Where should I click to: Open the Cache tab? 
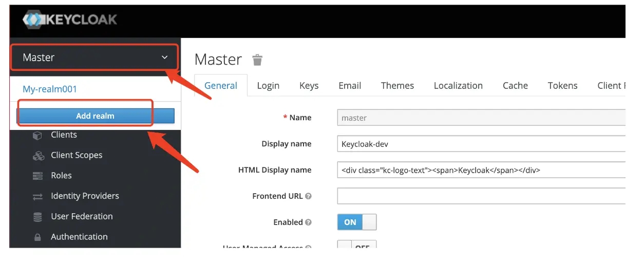click(515, 86)
